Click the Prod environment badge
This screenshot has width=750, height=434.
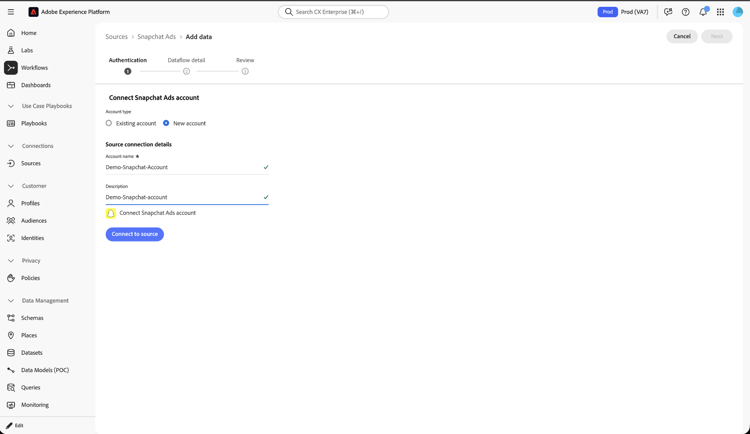tap(607, 12)
